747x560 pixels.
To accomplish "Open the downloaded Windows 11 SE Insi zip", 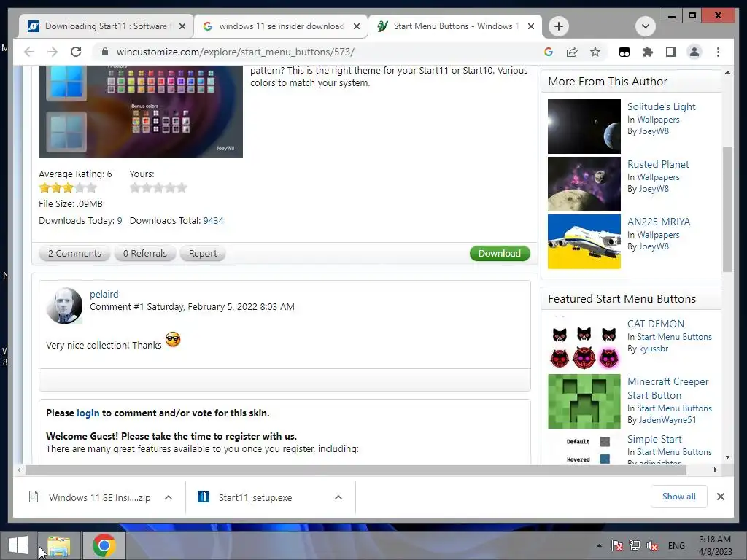I will pyautogui.click(x=90, y=497).
